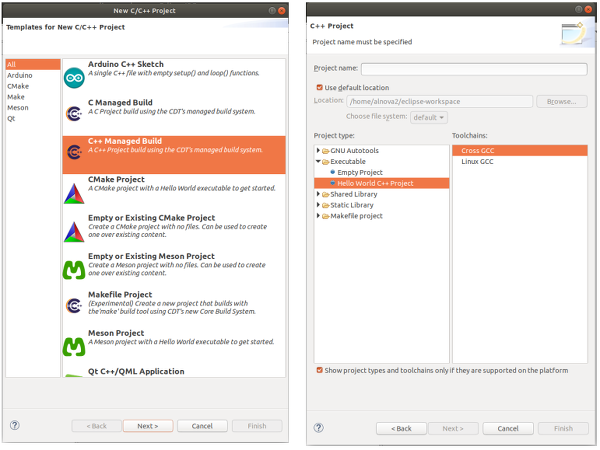Click the C++ Managed Build icon
Viewport: 600px width, 450px height.
coord(74,152)
